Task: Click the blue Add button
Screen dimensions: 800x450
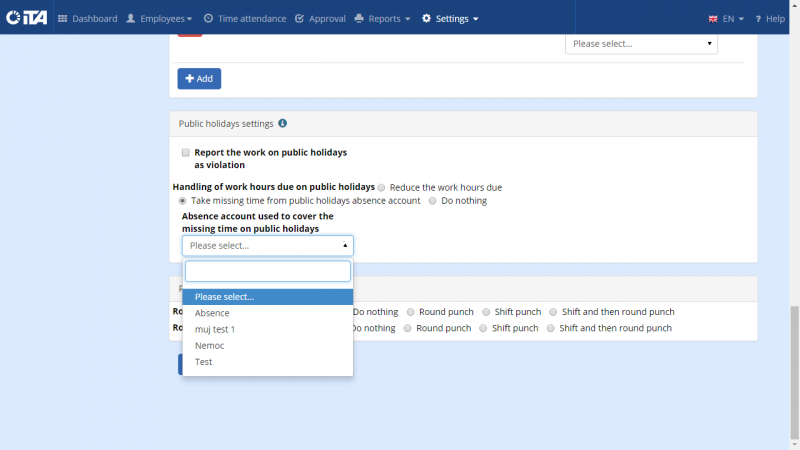Action: pos(199,79)
